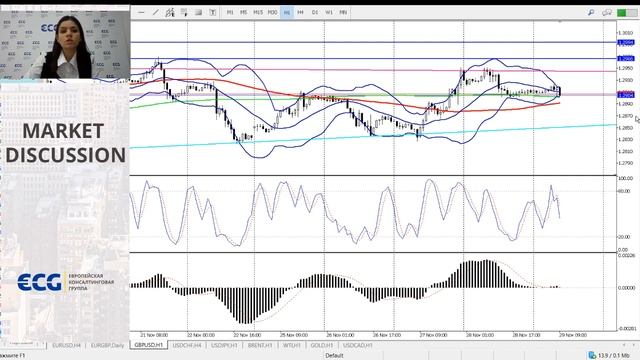This screenshot has height=360, width=640.
Task: Open the chat speech-bubble icon
Action: coord(607,13)
